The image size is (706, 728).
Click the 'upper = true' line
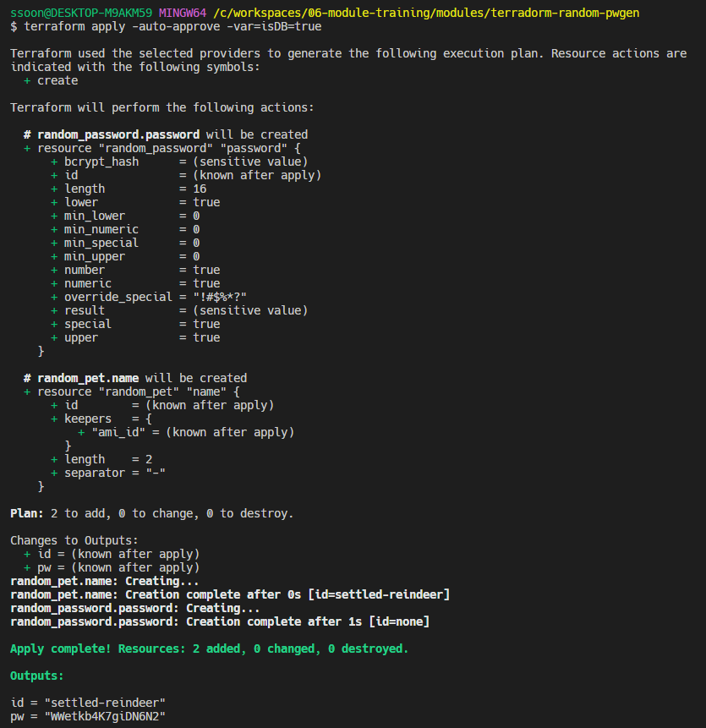[135, 337]
